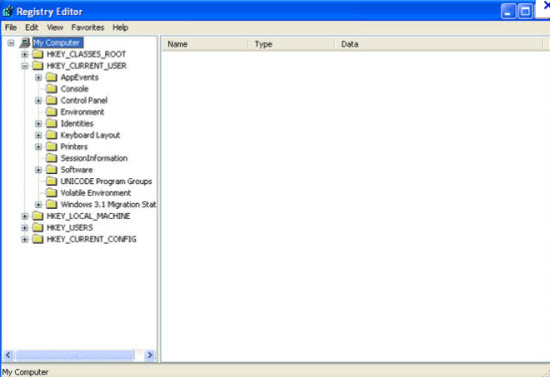This screenshot has width=550, height=377.
Task: Click the Keyboard Layout folder icon
Action: [x=52, y=135]
